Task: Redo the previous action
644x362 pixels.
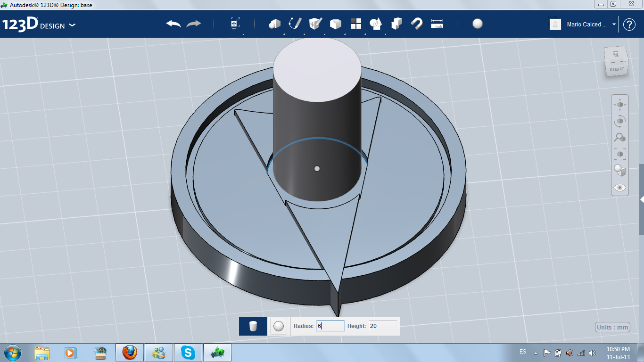Action: [194, 24]
